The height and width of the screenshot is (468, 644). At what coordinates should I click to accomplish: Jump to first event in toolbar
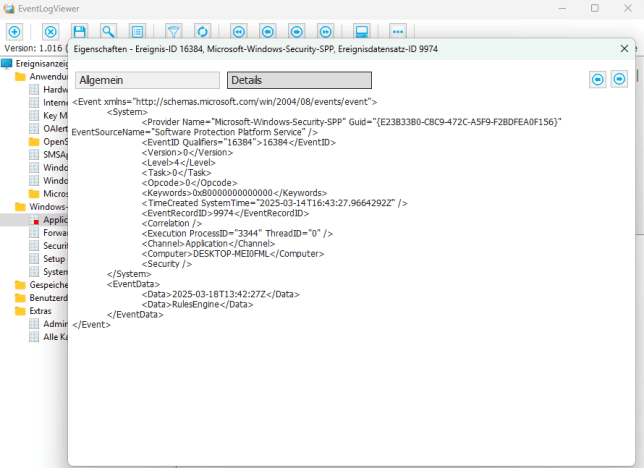(x=238, y=33)
